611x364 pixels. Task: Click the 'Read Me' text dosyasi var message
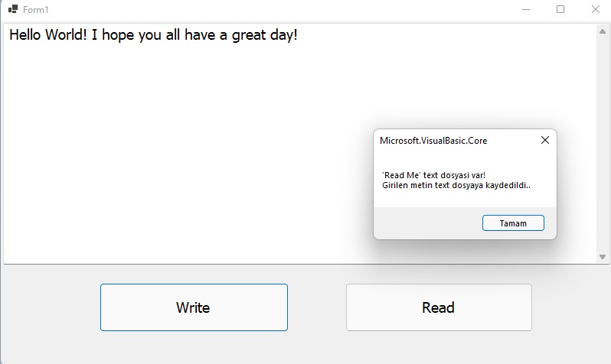point(433,175)
